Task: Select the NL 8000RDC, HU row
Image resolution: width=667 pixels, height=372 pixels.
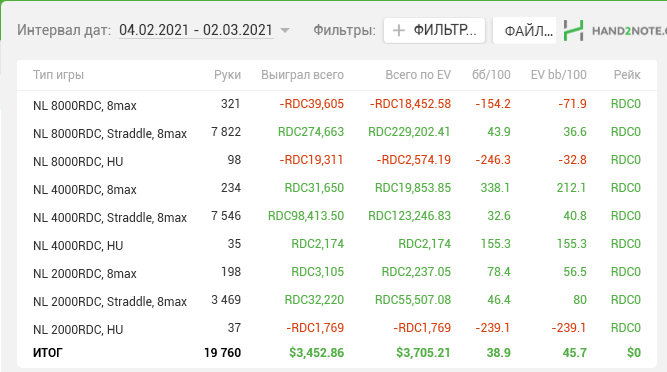Action: coord(337,160)
